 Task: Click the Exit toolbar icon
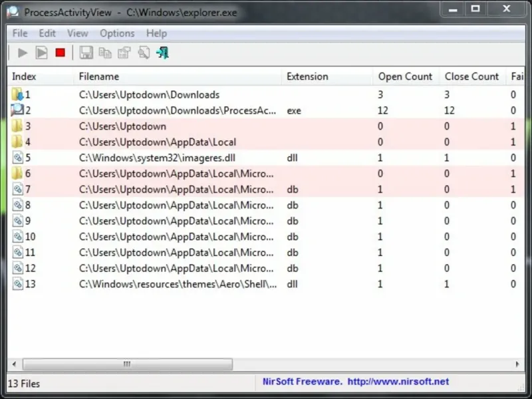[162, 53]
